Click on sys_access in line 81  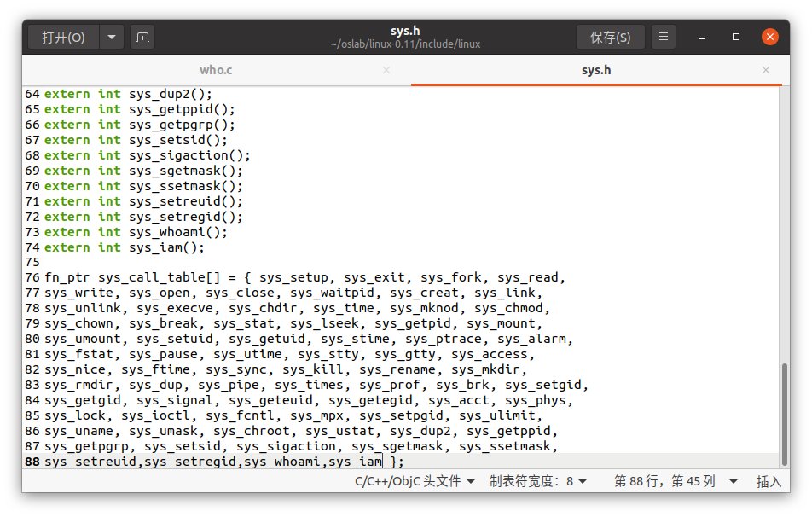click(x=490, y=355)
